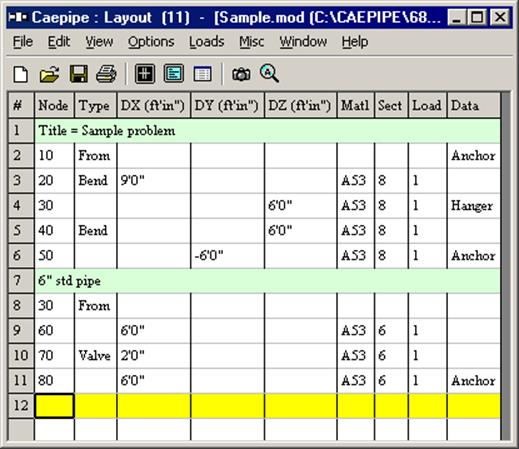Screen dimensions: 519x449
Task: Click the New file toolbar icon
Action: click(x=21, y=74)
